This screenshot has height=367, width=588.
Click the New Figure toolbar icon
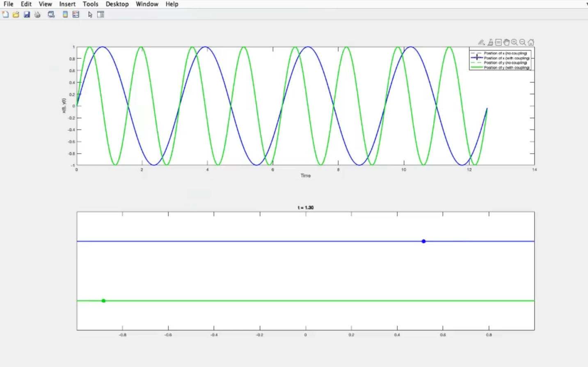coord(5,14)
